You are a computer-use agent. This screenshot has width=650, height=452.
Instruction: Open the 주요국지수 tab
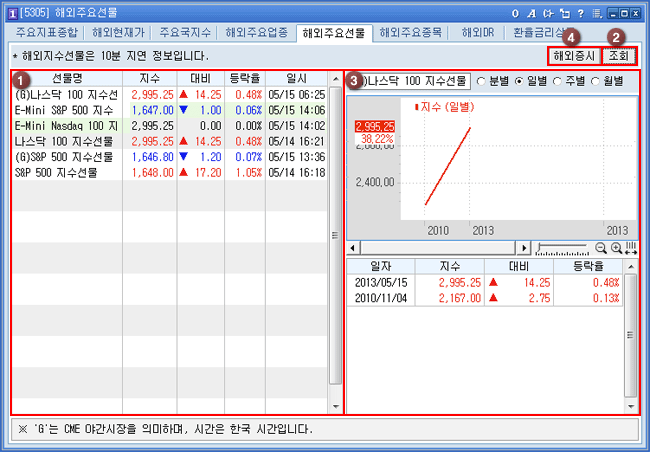tap(187, 32)
